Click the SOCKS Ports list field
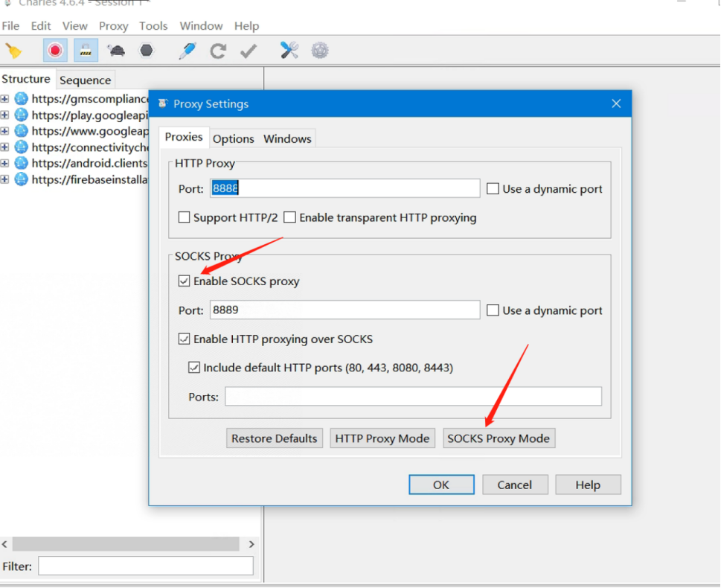Image resolution: width=721 pixels, height=588 pixels. [414, 397]
